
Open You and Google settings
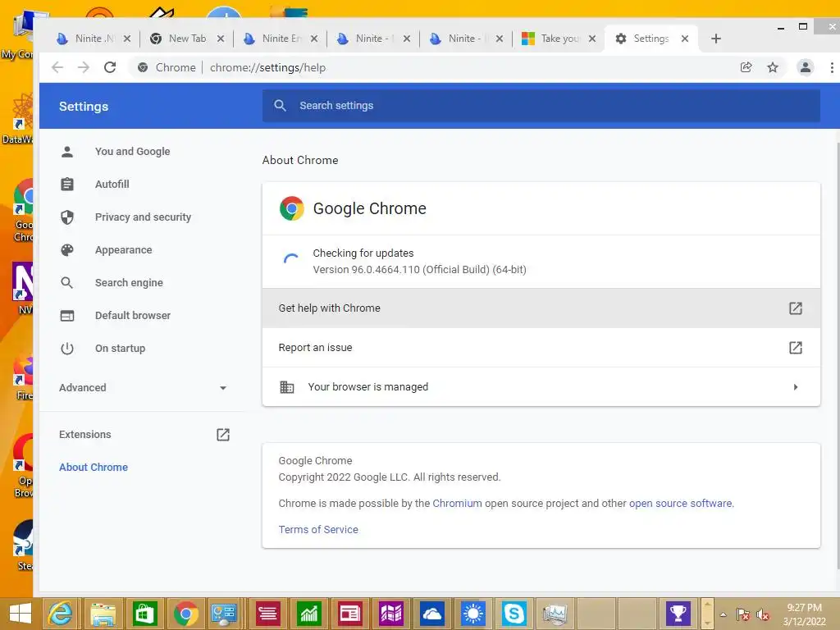(x=132, y=152)
